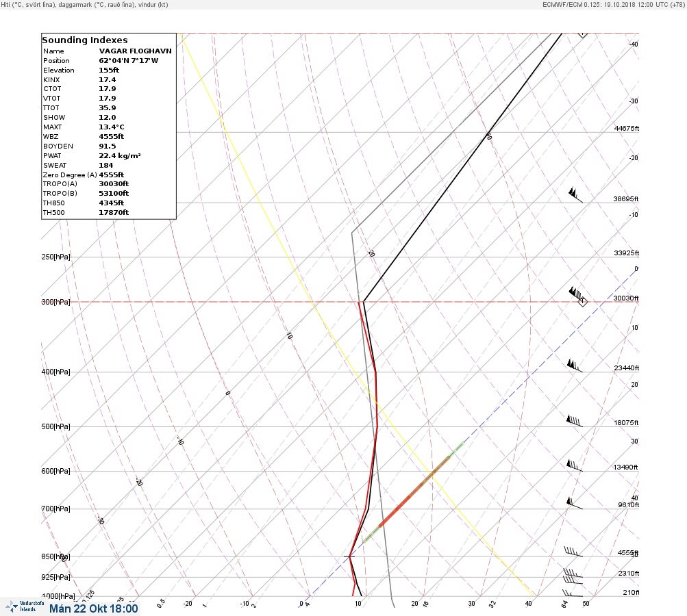Screen dimensions: 687x616
Task: Click the wind barb near 210ft
Action: point(573,593)
